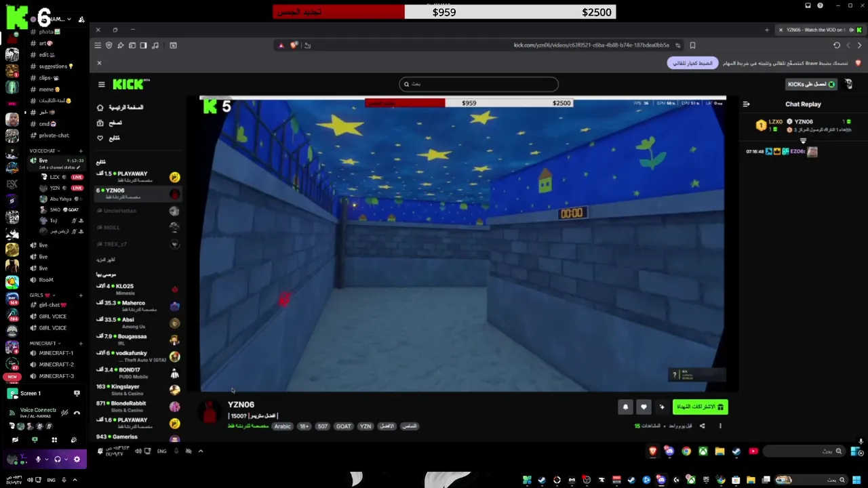
Task: Toggle the heart follow button below video
Action: click(x=644, y=407)
